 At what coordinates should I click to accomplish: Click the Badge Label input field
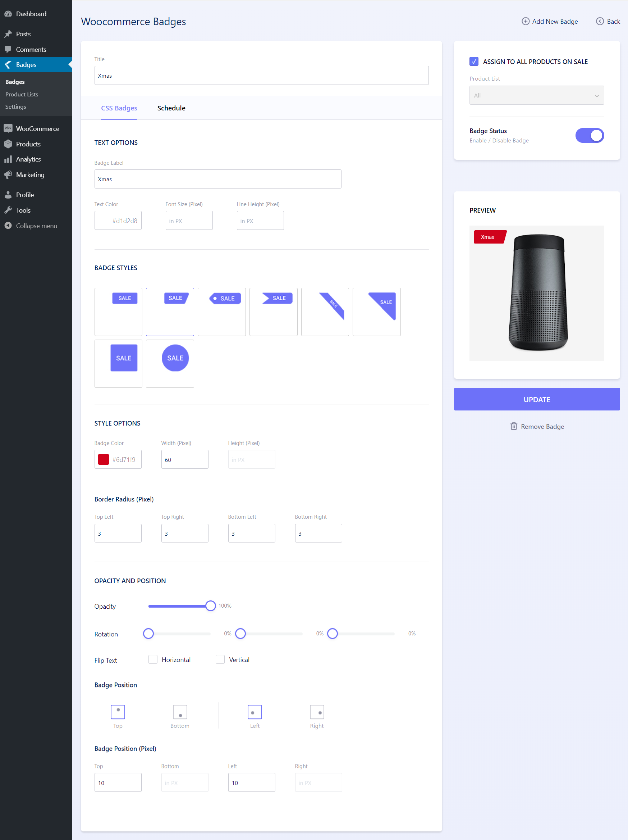218,179
